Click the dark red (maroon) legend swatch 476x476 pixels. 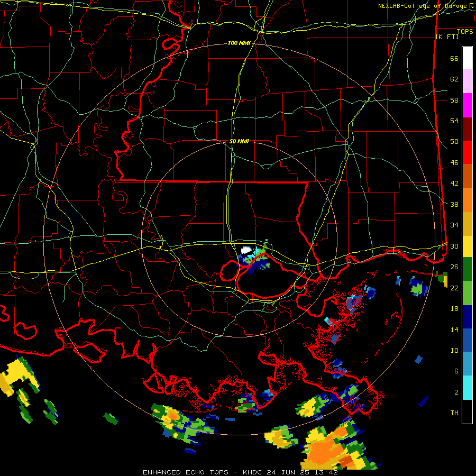click(467, 130)
